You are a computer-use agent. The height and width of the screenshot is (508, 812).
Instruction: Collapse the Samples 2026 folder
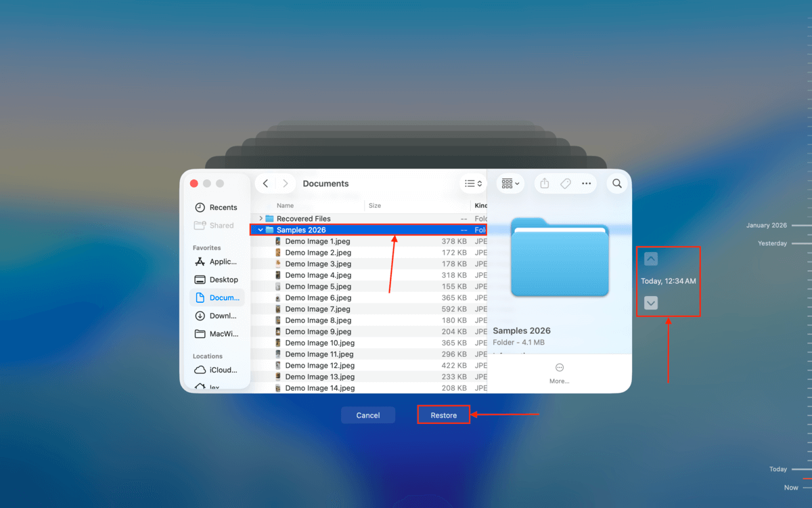pyautogui.click(x=260, y=230)
